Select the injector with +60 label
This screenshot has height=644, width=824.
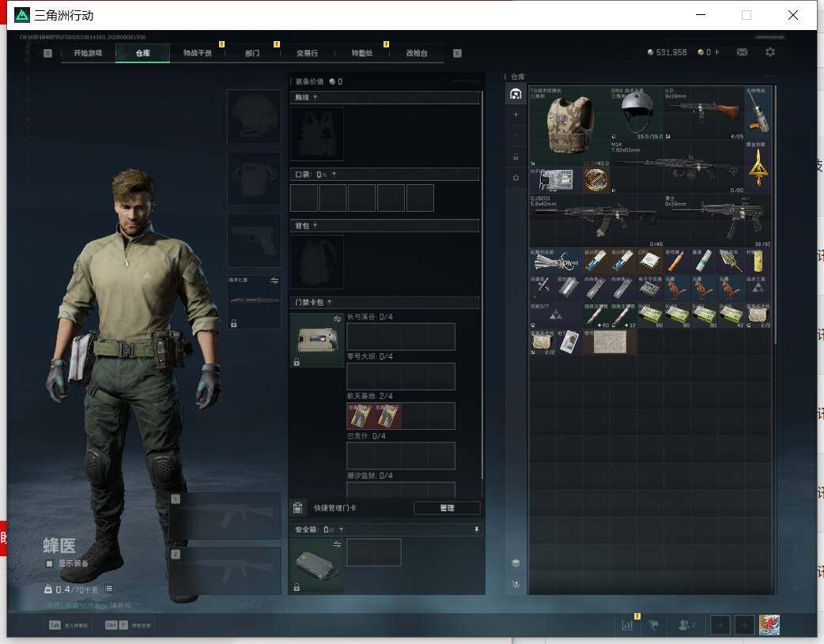tap(596, 315)
